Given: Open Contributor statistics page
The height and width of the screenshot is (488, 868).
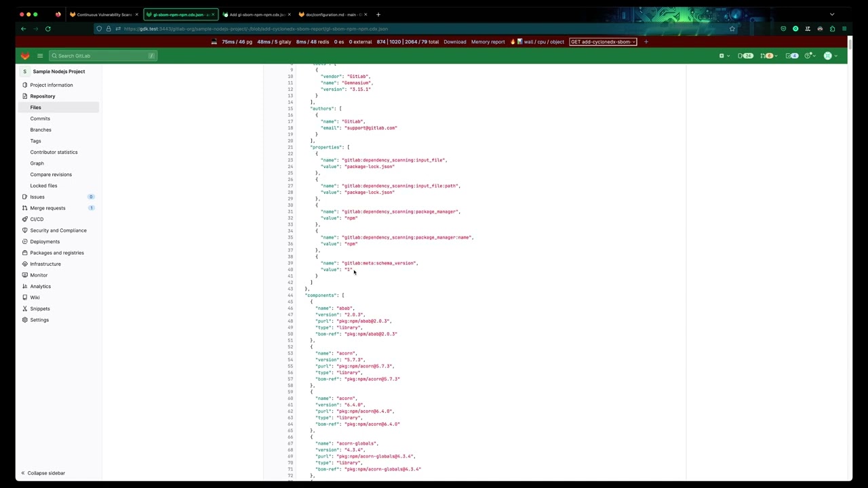Looking at the screenshot, I should (x=59, y=152).
